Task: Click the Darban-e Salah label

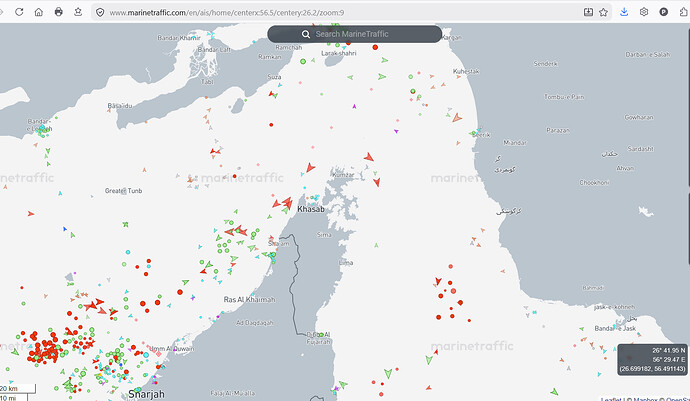Action: point(648,55)
